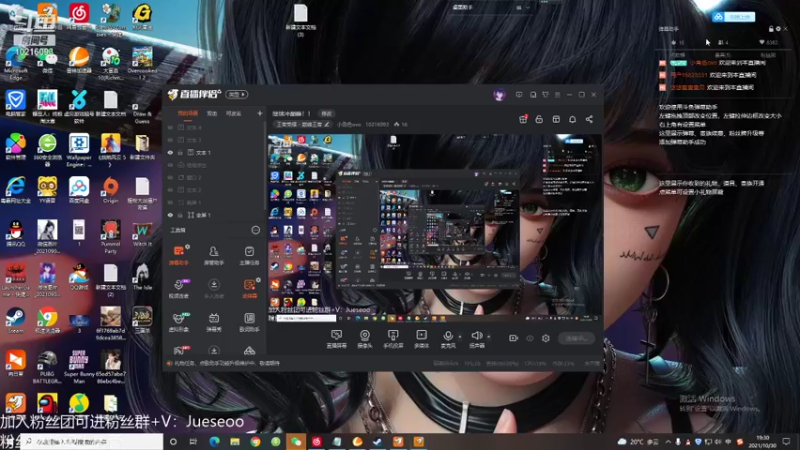800x450 pixels.
Task: Open notifications bell in 直播伴侣
Action: tap(572, 119)
